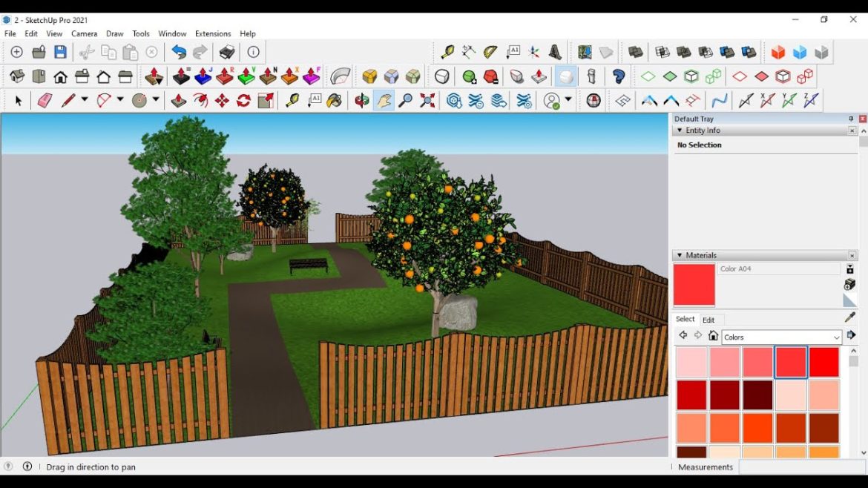Click the Add Location icon
Viewport: 868px width, 488px height.
pyautogui.click(x=584, y=52)
